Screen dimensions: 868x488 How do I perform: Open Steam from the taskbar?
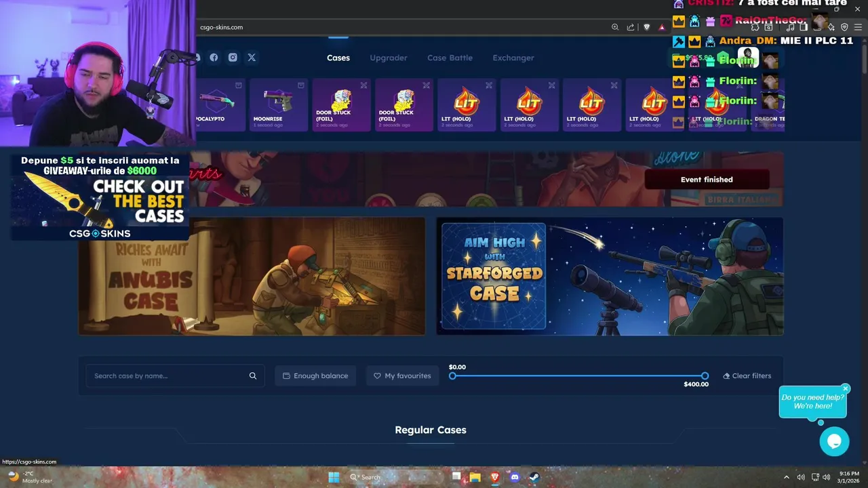pyautogui.click(x=534, y=477)
